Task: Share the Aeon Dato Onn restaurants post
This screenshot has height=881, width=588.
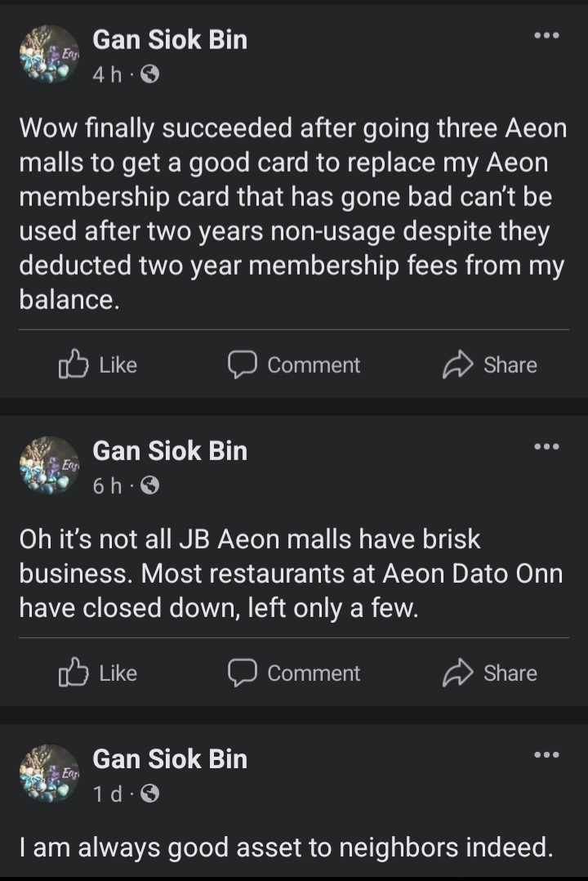Action: 489,673
